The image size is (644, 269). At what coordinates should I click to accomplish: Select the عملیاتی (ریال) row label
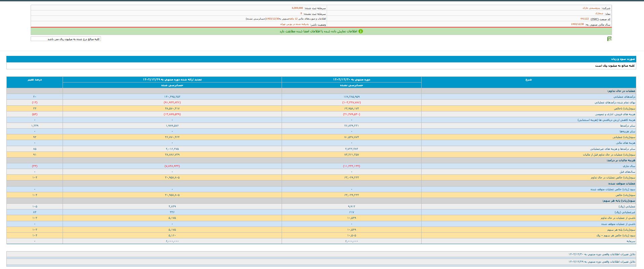click(627, 206)
